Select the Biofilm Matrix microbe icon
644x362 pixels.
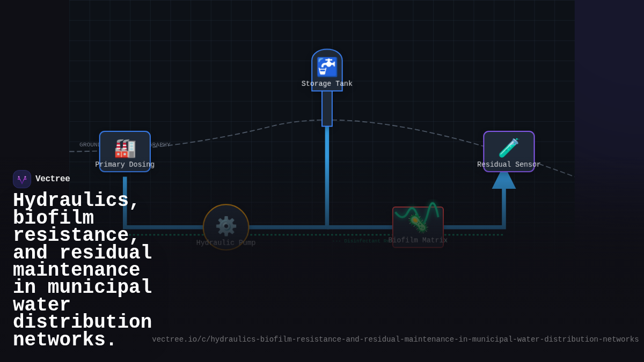pos(418,223)
